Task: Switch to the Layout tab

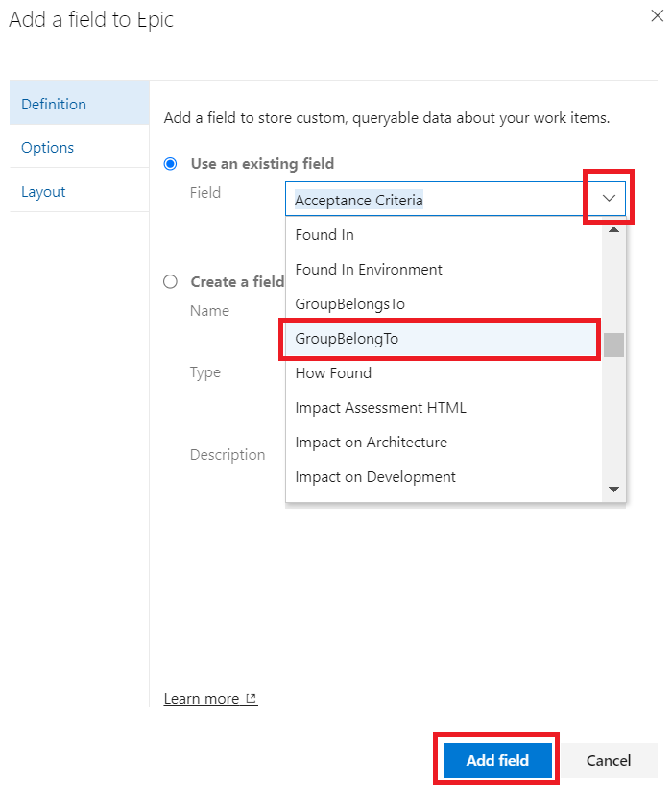Action: [x=79, y=191]
